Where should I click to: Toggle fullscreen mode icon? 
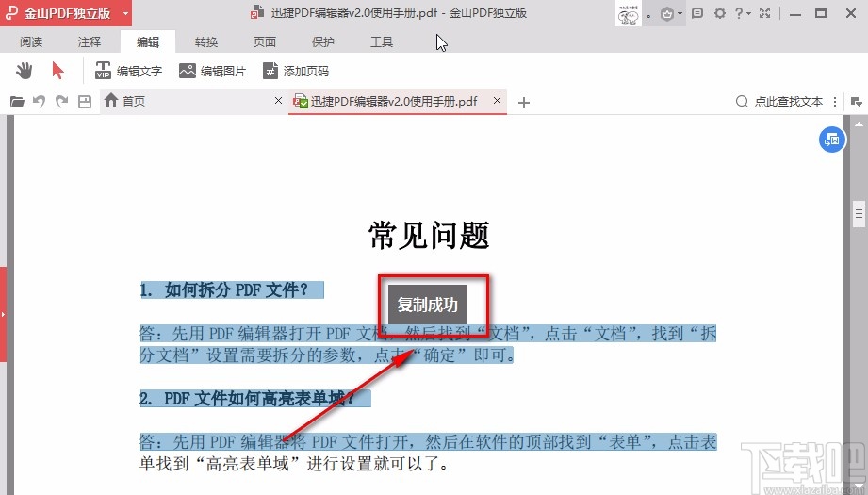[765, 13]
